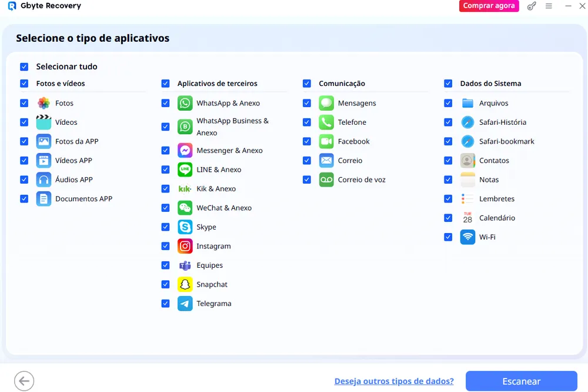
Task: Uncheck the Calendário checkbox
Action: tap(448, 218)
